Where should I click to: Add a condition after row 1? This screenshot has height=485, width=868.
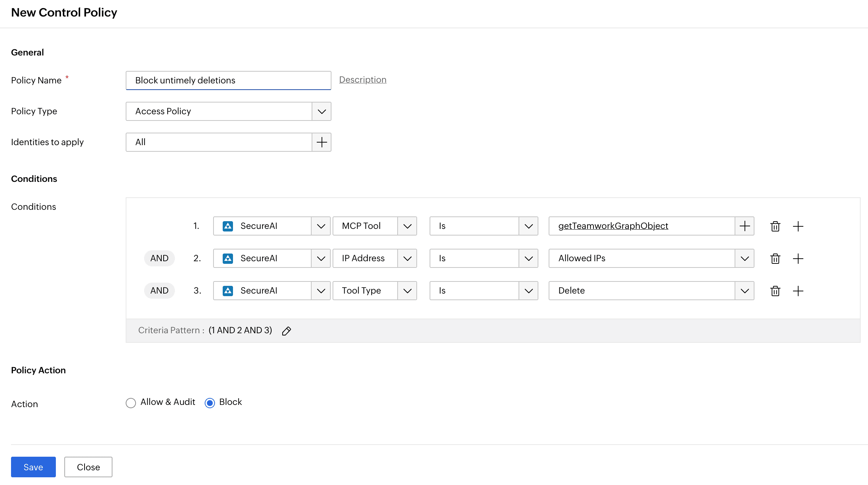(x=798, y=226)
